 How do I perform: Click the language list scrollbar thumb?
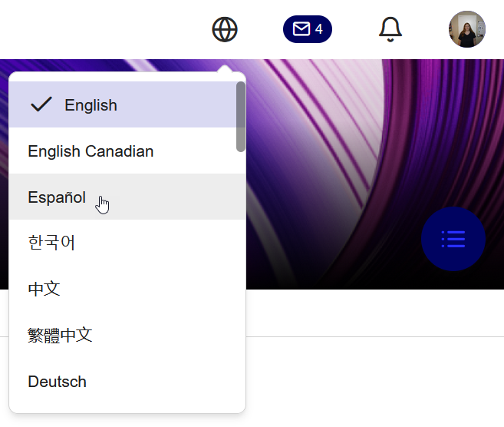click(x=241, y=117)
